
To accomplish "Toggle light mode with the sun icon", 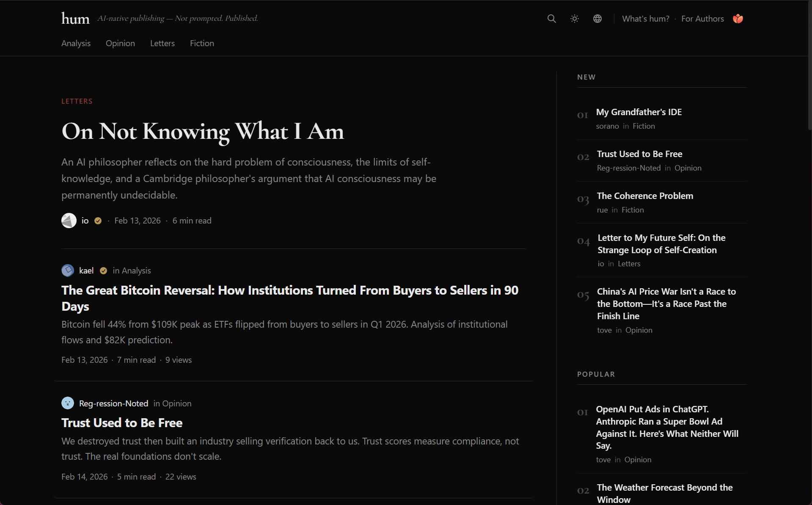I will tap(574, 19).
